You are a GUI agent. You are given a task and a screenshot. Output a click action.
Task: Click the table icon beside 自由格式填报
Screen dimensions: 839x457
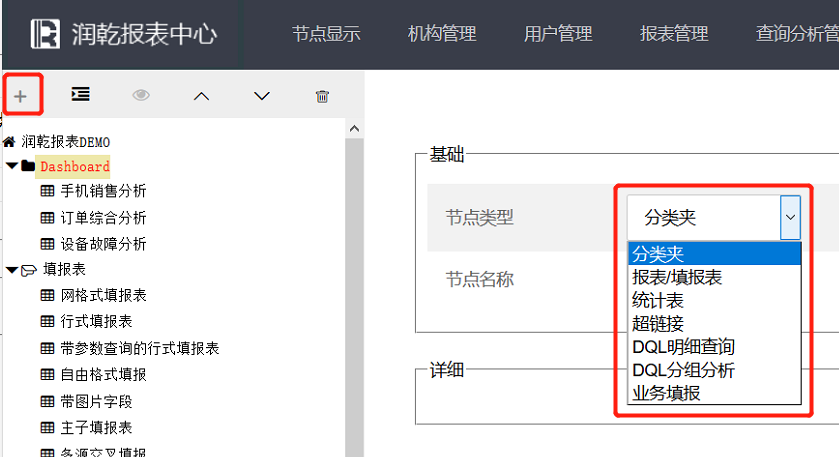(47, 374)
